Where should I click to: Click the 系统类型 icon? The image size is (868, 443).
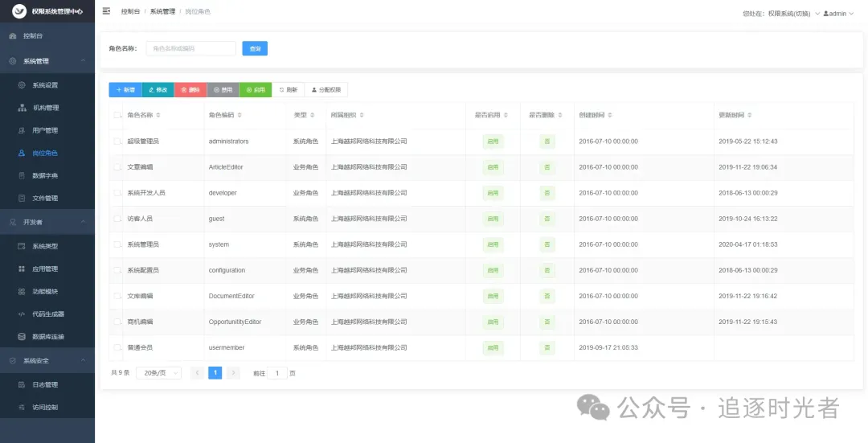point(22,246)
